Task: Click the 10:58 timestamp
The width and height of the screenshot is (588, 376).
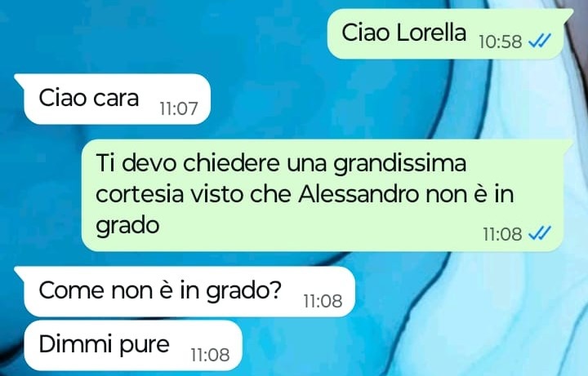Action: tap(501, 42)
